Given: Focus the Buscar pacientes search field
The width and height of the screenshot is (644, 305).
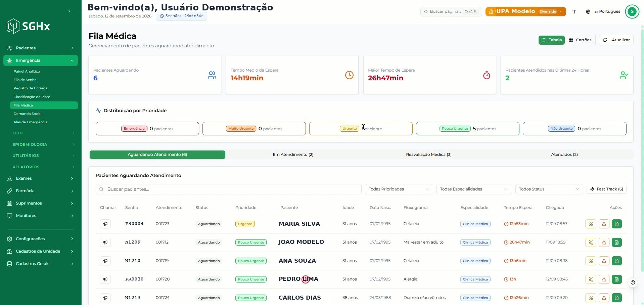Looking at the screenshot, I should pyautogui.click(x=228, y=189).
